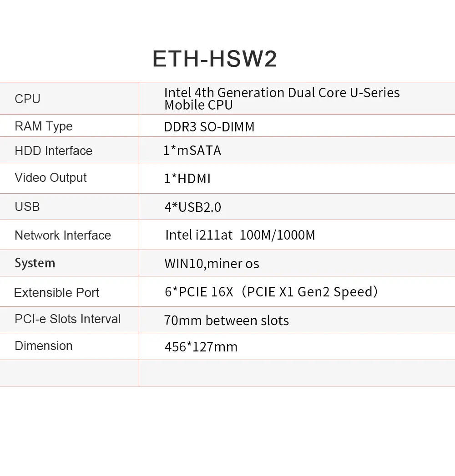Select the Extensible Port label

(56, 292)
